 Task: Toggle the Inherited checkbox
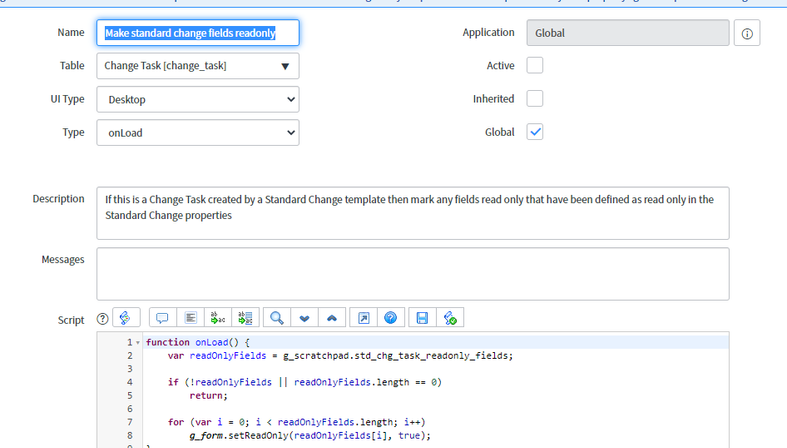[535, 98]
